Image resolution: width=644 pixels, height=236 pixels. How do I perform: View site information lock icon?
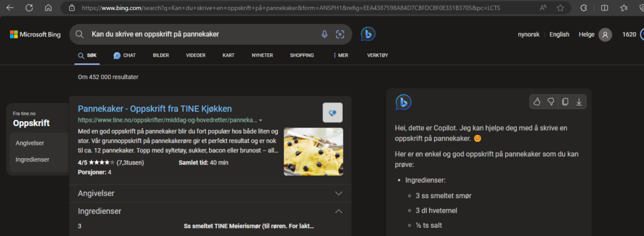pyautogui.click(x=72, y=8)
